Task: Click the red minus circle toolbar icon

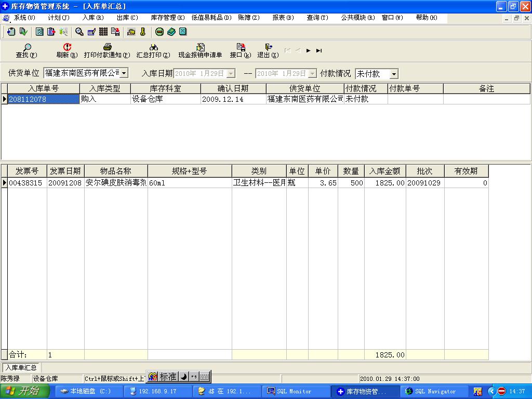Action: pyautogui.click(x=159, y=32)
